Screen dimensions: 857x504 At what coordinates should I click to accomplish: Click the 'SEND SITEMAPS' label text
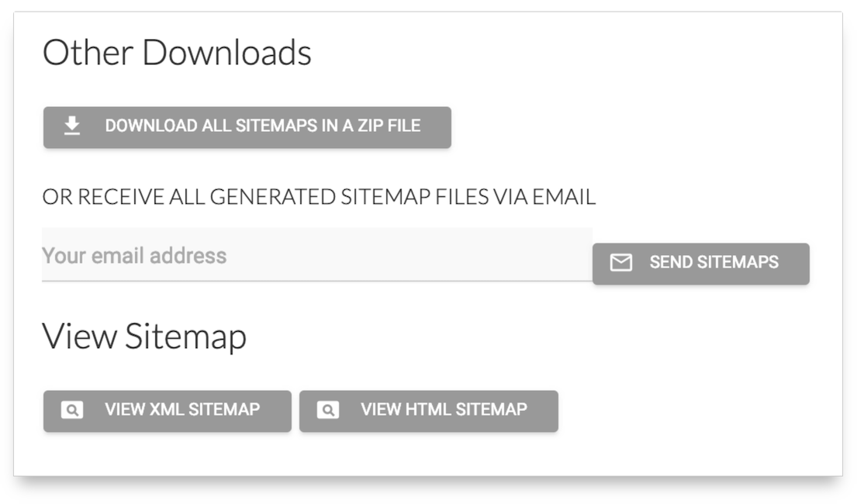pos(714,263)
